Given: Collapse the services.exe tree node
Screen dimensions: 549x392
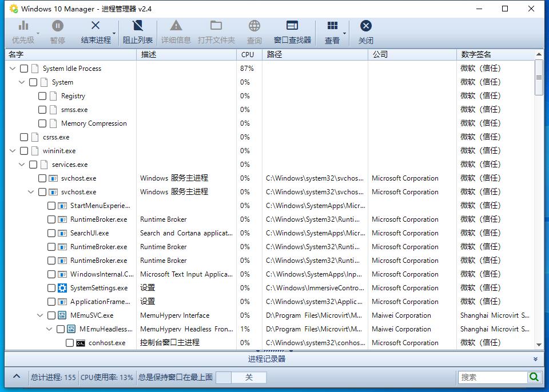Looking at the screenshot, I should point(22,164).
